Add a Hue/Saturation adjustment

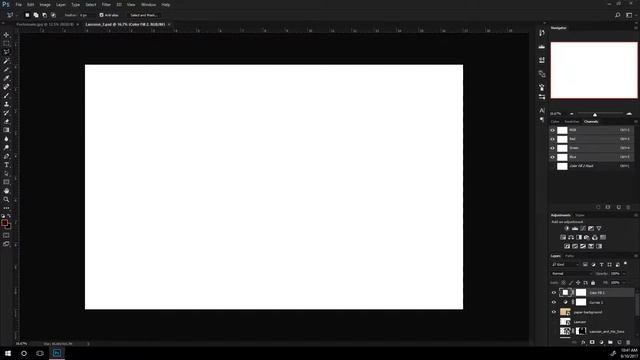click(x=563, y=237)
